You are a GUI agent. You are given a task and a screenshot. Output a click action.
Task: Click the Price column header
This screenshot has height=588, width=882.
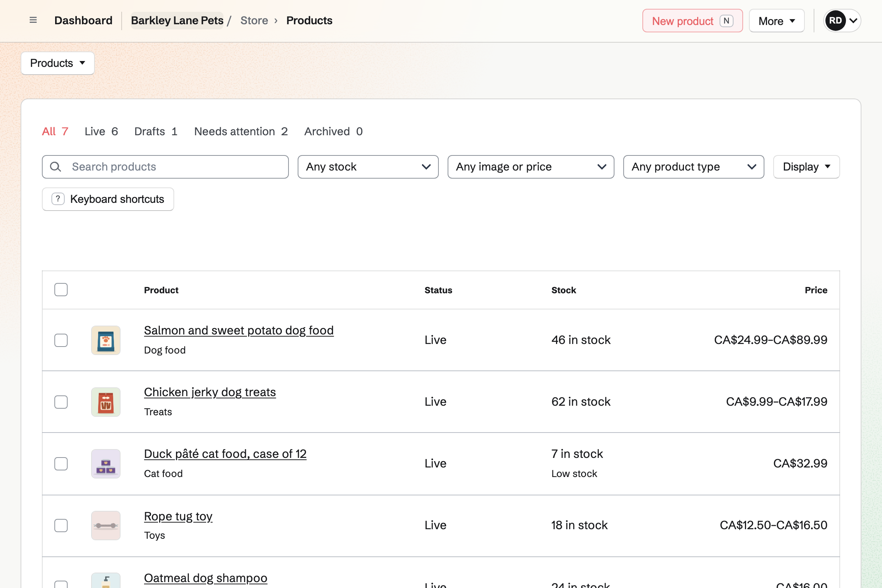816,290
